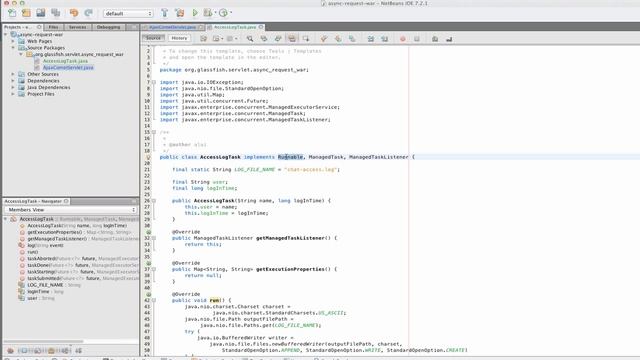Expand the Web Pages folder
The image size is (640, 360).
click(x=13, y=41)
